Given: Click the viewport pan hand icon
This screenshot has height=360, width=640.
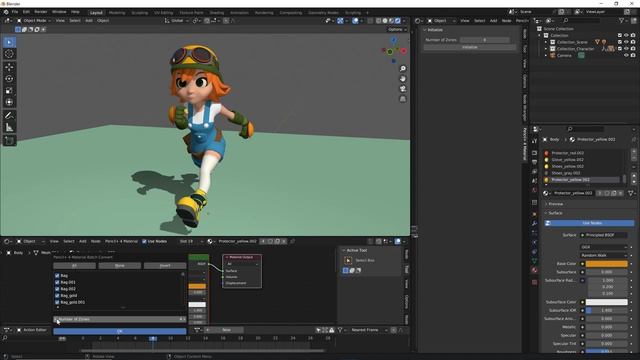Looking at the screenshot, I should coord(402,79).
